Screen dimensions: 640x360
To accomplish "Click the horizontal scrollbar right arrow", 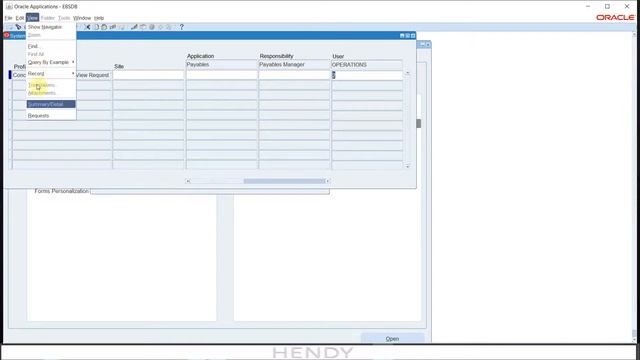I will [327, 181].
